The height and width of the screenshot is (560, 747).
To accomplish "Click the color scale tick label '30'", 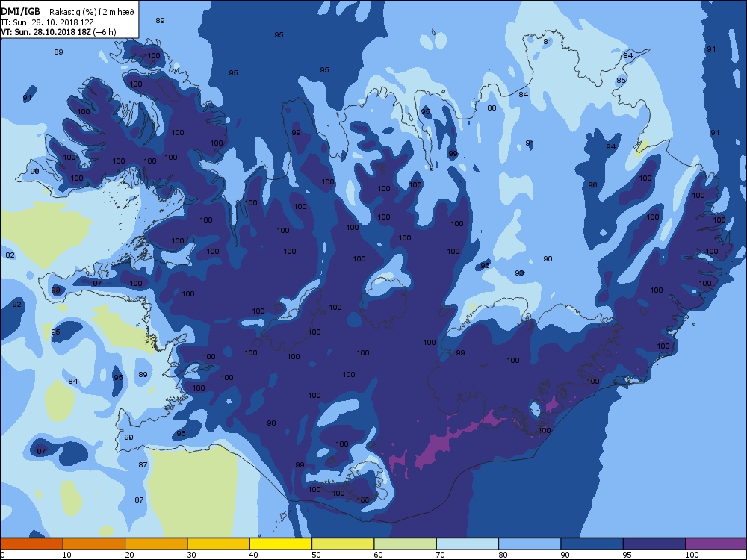I will [x=191, y=555].
